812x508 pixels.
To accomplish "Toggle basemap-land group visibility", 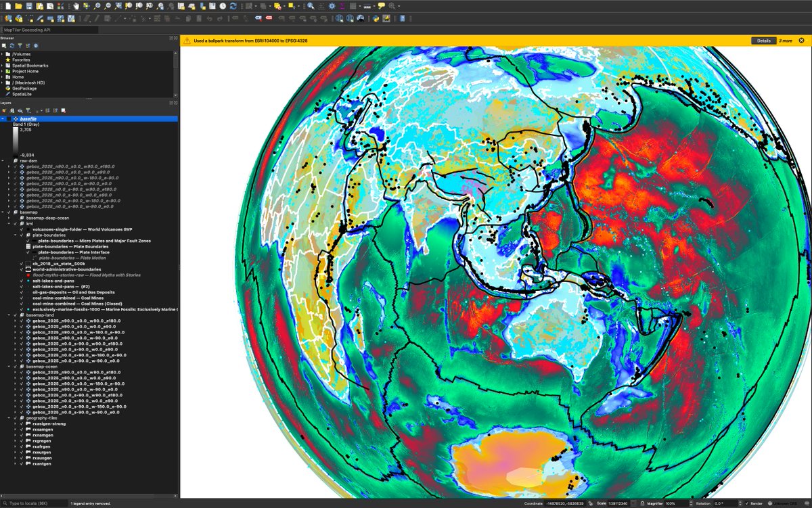I will pos(16,315).
